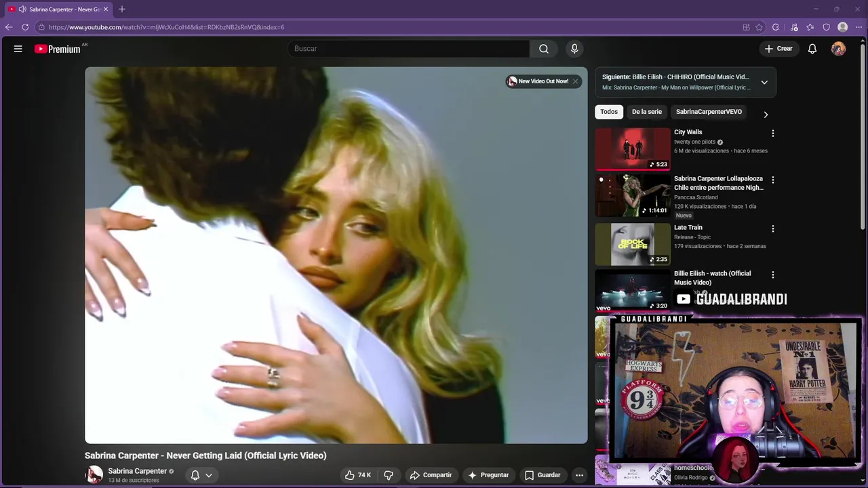This screenshot has width=868, height=488.
Task: Open browser profile avatar
Action: pyautogui.click(x=843, y=27)
